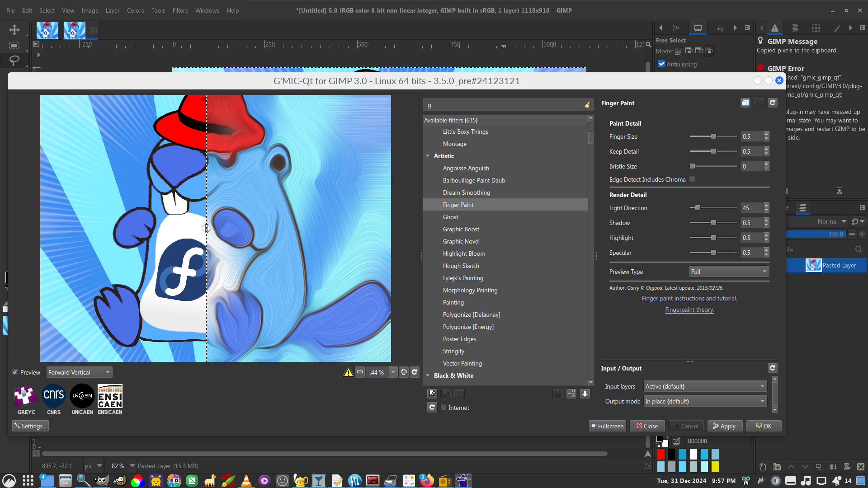868x488 pixels.
Task: Reset Finger Paint parameters to defaults
Action: 773,103
